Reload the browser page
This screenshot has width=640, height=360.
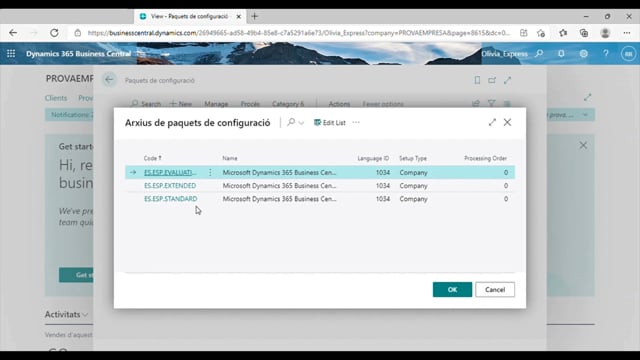point(54,33)
